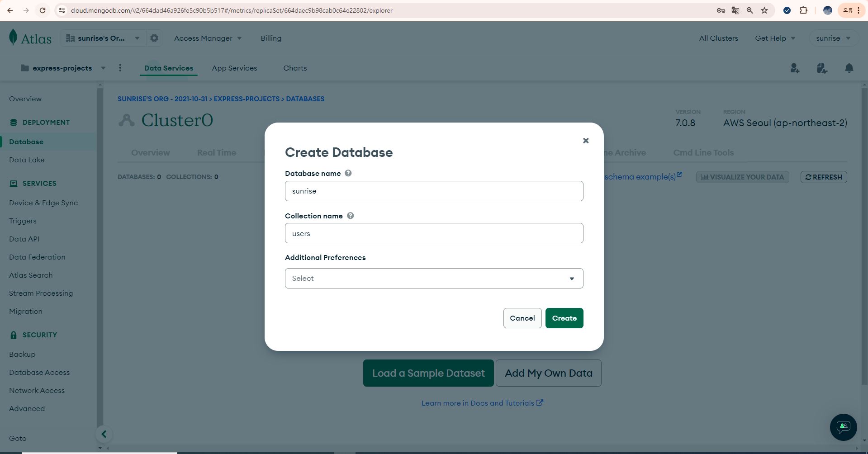Open Stream Processing sidebar item

pyautogui.click(x=41, y=293)
